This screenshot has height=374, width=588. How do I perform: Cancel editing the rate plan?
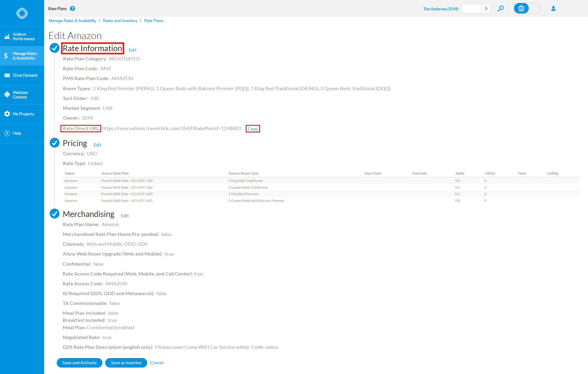pos(157,363)
